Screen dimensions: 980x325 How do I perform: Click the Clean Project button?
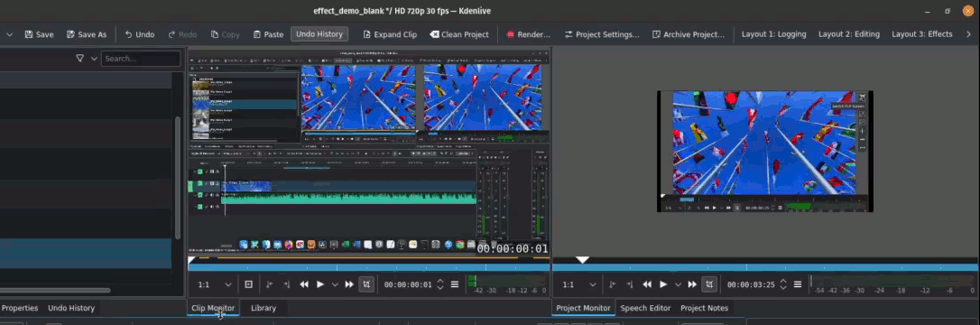(x=458, y=34)
